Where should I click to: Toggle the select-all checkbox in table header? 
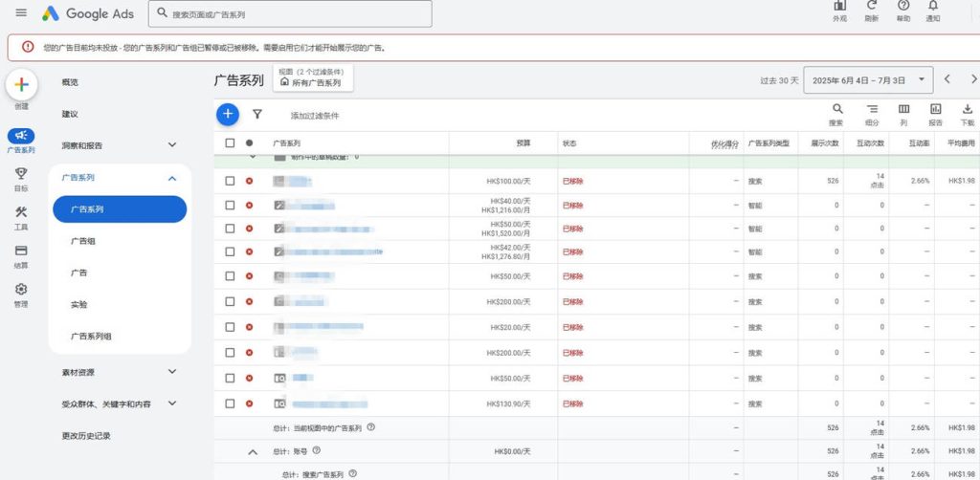coord(230,143)
